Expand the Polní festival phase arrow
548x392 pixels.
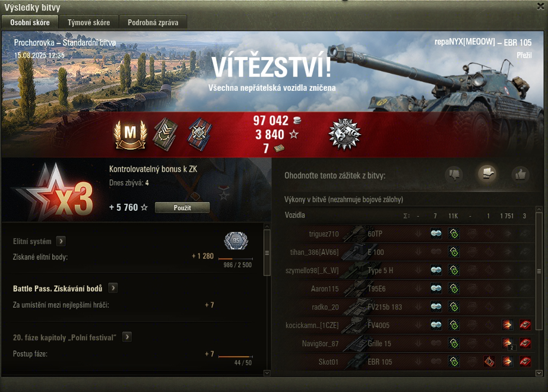(x=127, y=337)
